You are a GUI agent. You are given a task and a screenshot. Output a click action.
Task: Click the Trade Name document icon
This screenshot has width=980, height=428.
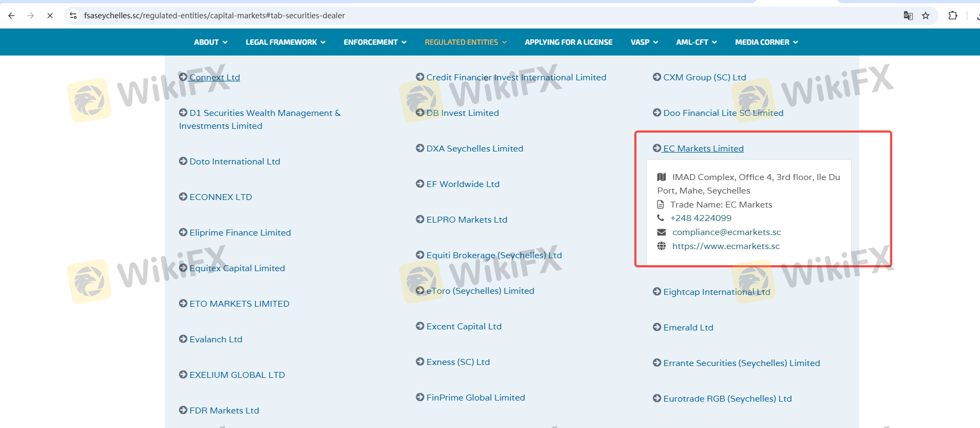[661, 204]
